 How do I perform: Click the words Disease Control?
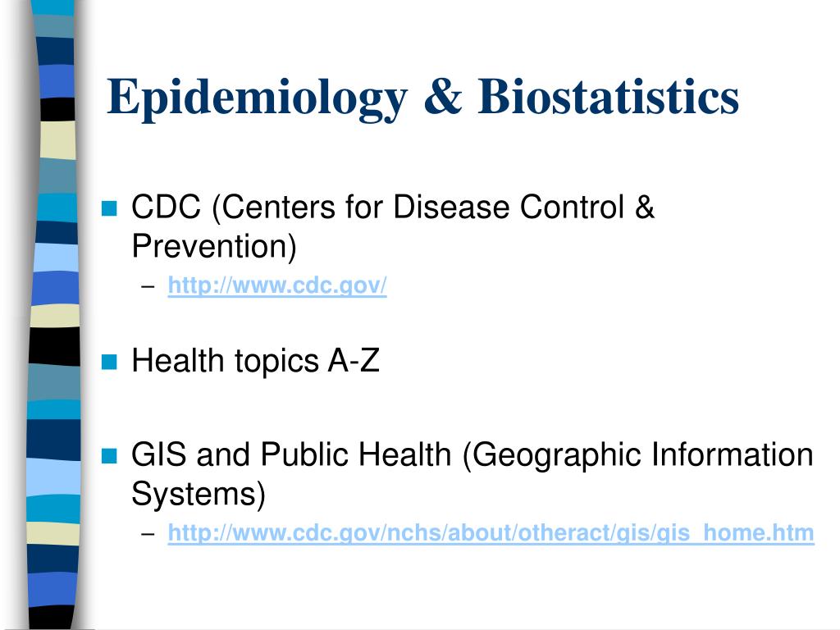click(x=509, y=208)
